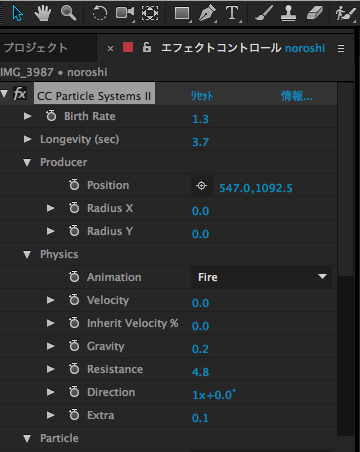360x452 pixels.
Task: Expand the Velocity property
Action: coord(50,300)
